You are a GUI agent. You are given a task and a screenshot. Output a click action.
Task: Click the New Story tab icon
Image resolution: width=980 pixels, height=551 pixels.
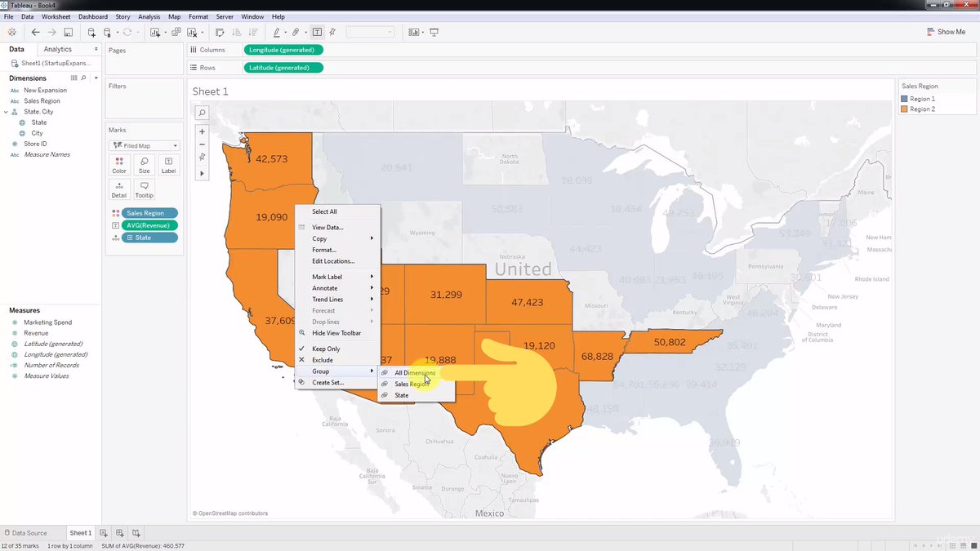coord(136,533)
